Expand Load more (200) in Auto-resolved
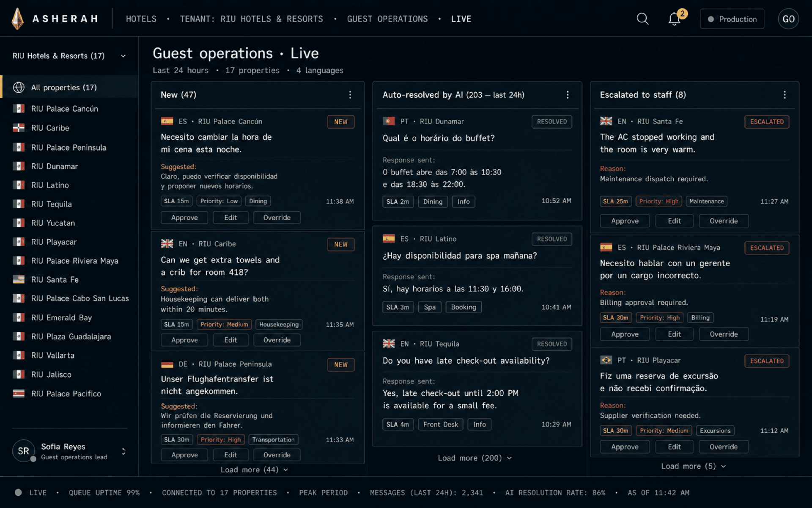The height and width of the screenshot is (508, 812). [x=475, y=458]
